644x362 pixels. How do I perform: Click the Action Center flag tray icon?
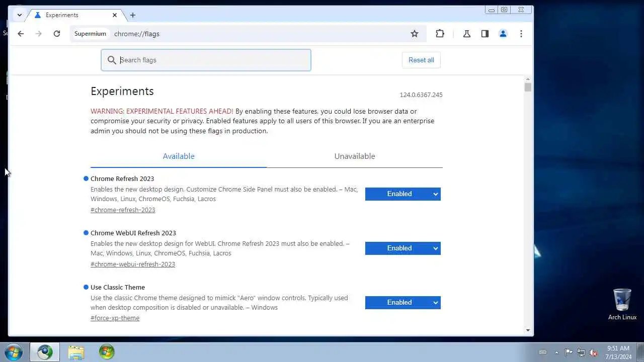click(x=569, y=352)
